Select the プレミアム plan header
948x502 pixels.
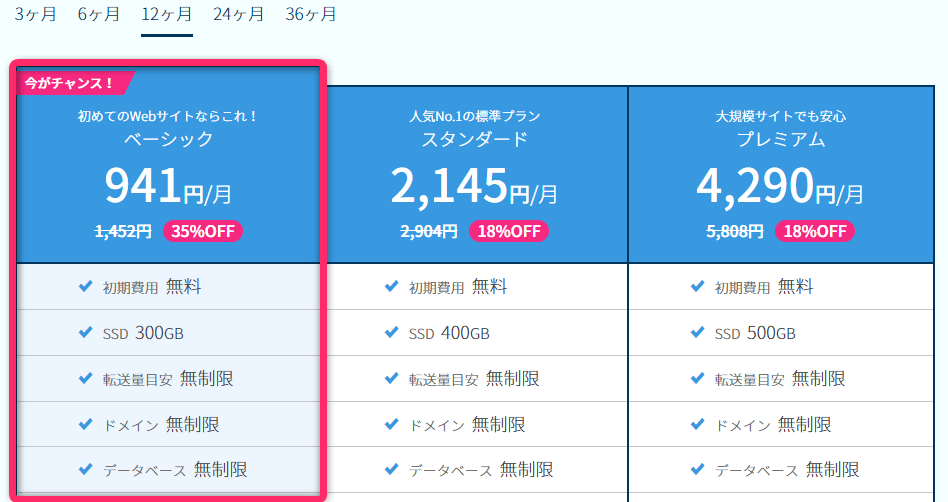[x=780, y=139]
